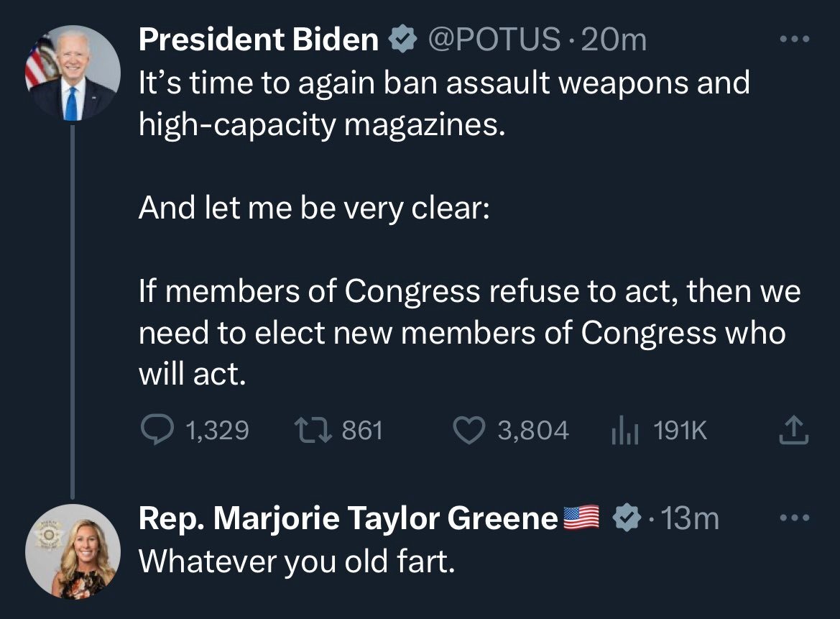Click the 20m timestamp
The height and width of the screenshot is (619, 840).
tap(616, 40)
